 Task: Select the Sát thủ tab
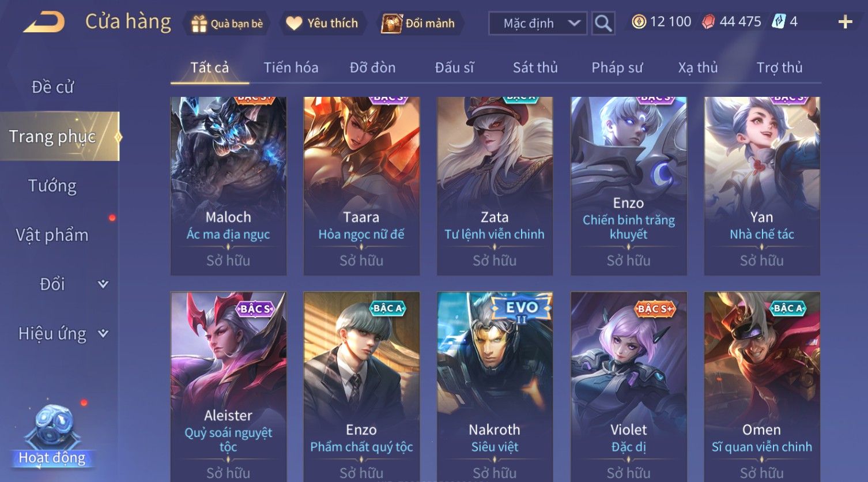coord(535,67)
